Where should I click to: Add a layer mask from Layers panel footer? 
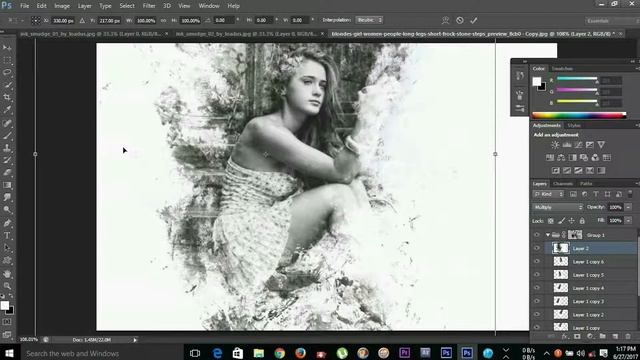pyautogui.click(x=577, y=336)
